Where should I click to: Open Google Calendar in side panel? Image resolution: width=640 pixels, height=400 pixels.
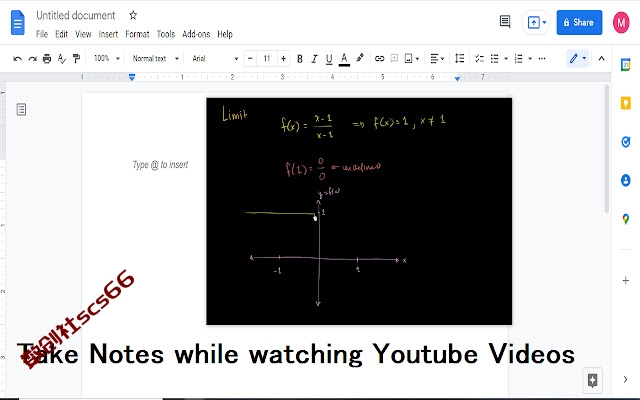[625, 65]
